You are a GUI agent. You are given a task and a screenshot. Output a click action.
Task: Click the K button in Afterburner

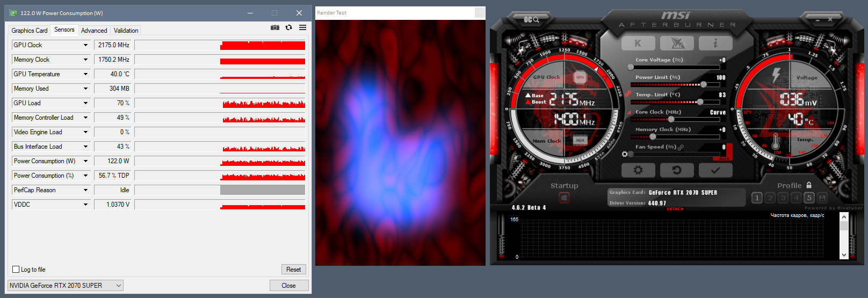[x=638, y=43]
